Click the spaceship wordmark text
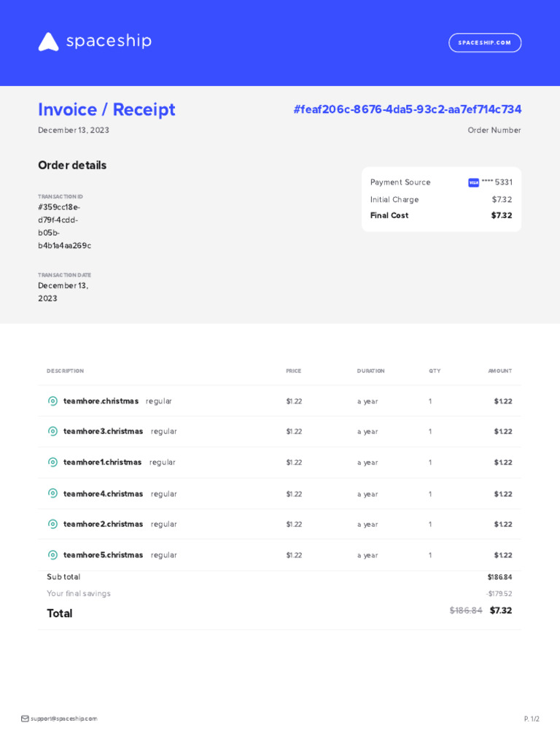 click(x=109, y=41)
